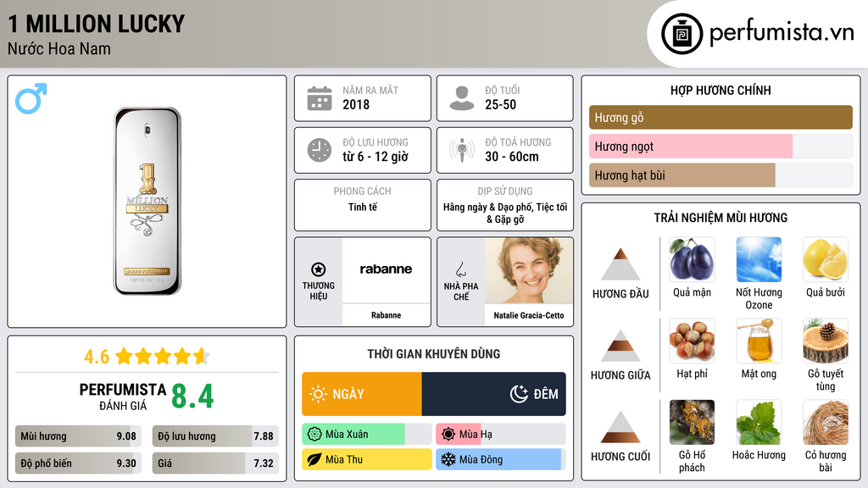Click the Nước Hoa Nam subtitle
868x488 pixels.
(59, 49)
